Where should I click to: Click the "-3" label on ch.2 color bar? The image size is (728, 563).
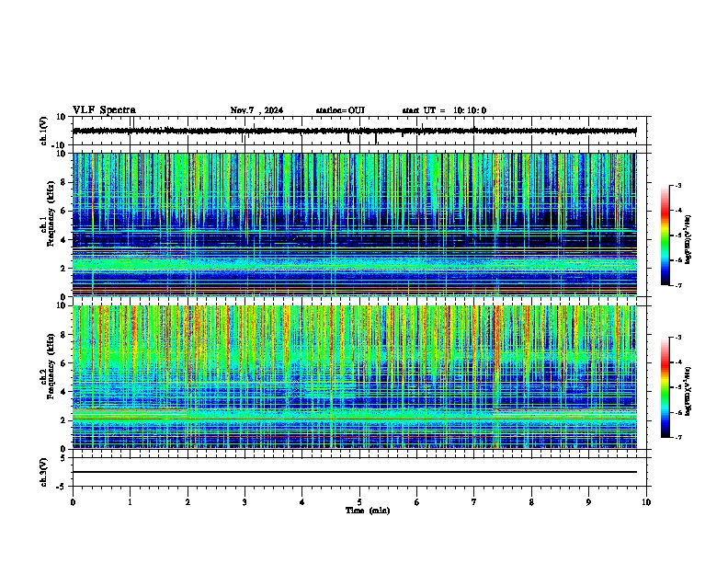click(678, 338)
